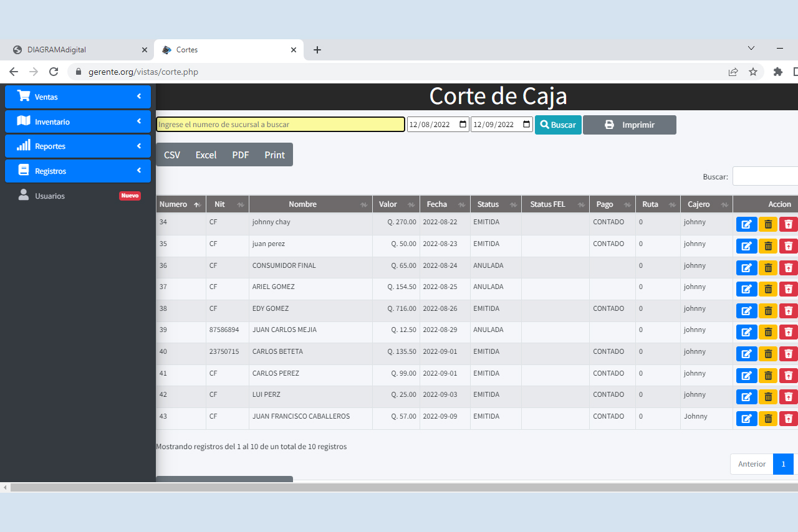The image size is (798, 532).
Task: Sort table by Status column
Action: (x=496, y=204)
